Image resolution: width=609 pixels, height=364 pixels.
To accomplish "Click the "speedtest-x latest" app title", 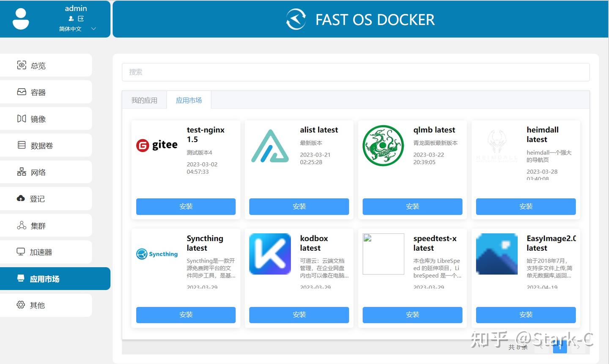I will tap(435, 243).
